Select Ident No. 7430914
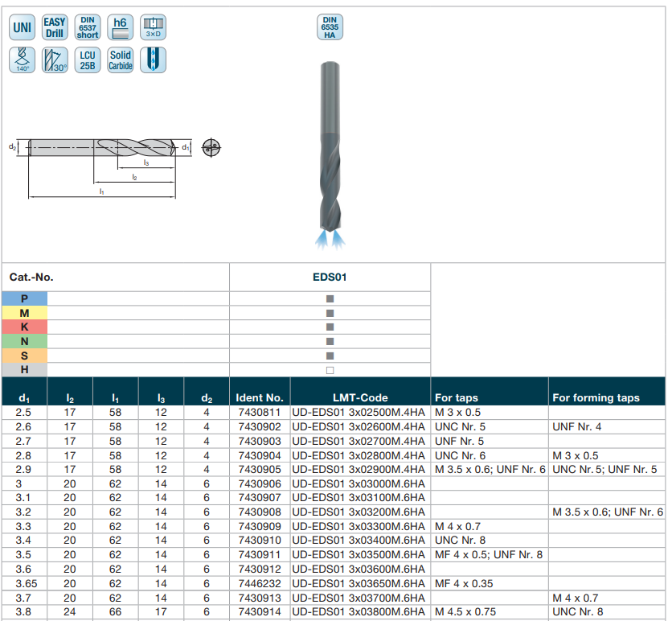The image size is (672, 621). tap(260, 611)
